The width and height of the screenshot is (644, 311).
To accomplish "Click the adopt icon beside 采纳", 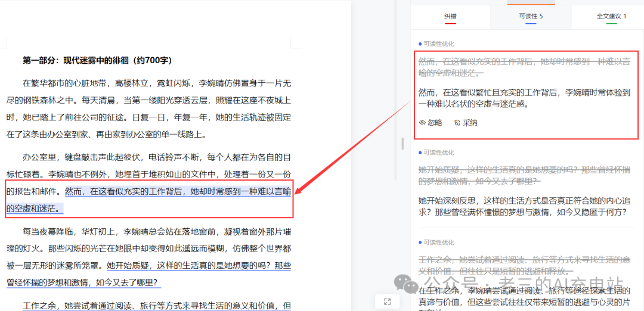I will click(457, 123).
